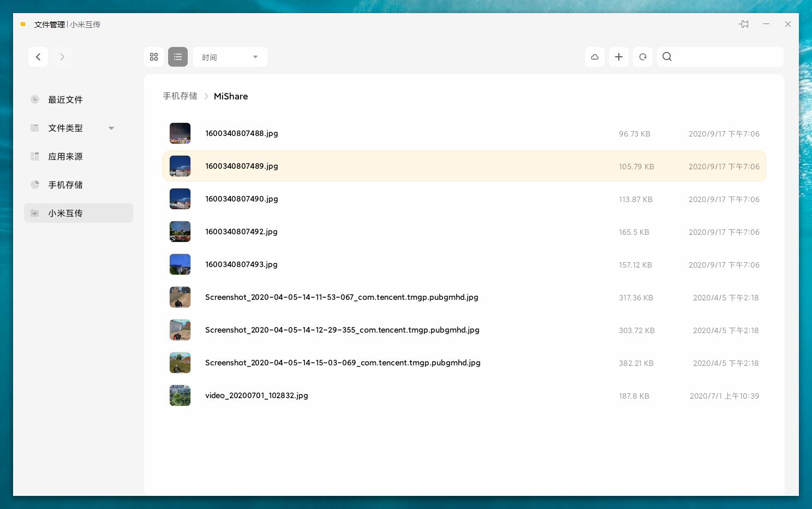The width and height of the screenshot is (812, 509).
Task: Navigate via the 手机存储 breadcrumb link
Action: coord(180,96)
